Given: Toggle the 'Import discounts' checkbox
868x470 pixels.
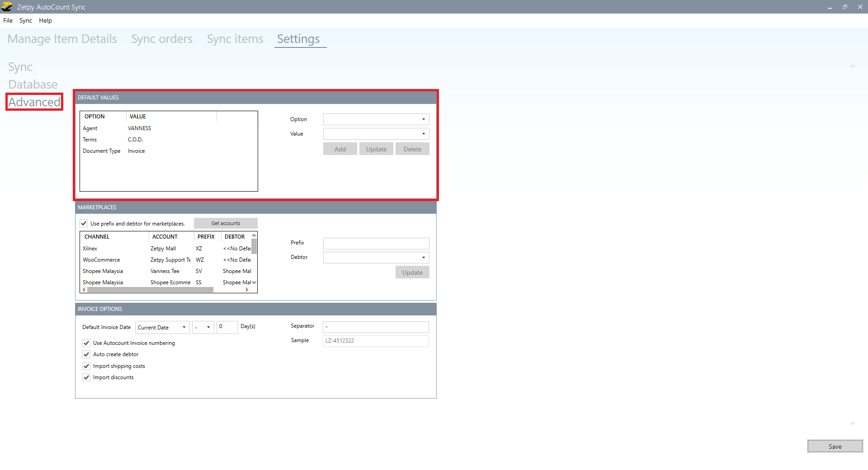Looking at the screenshot, I should click(x=86, y=377).
